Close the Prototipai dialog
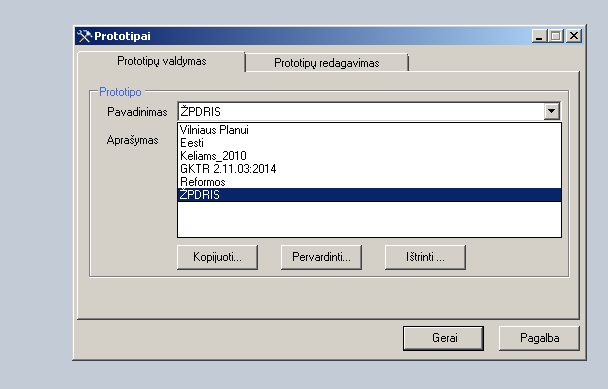The height and width of the screenshot is (389, 608). pos(574,36)
